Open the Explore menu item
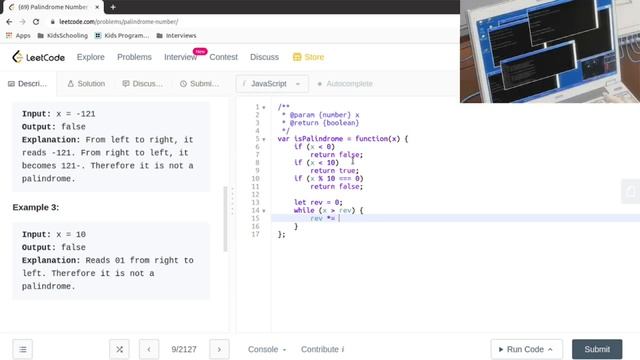Viewport: 640px width, 360px height. click(x=91, y=57)
